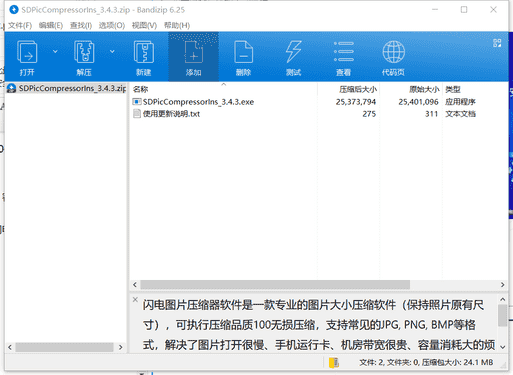Image resolution: width=513 pixels, height=375 pixels.
Task: Click the sort arrow above the name column
Action: tap(224, 84)
